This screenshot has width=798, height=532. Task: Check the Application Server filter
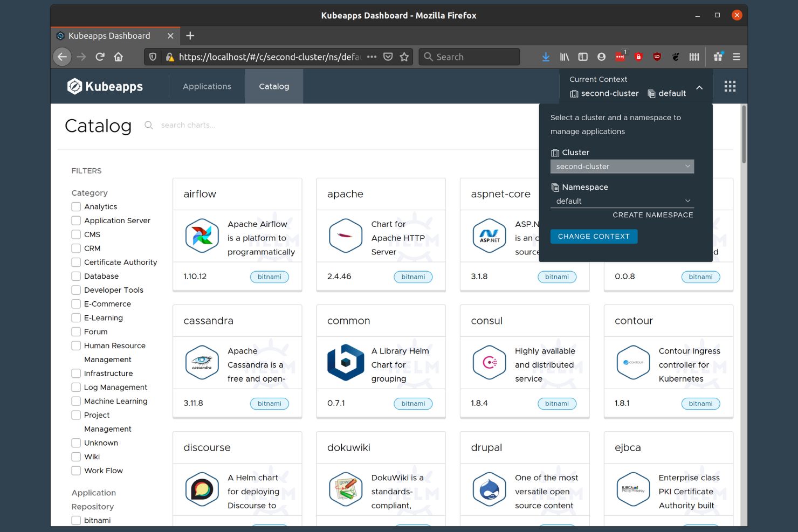(x=76, y=220)
